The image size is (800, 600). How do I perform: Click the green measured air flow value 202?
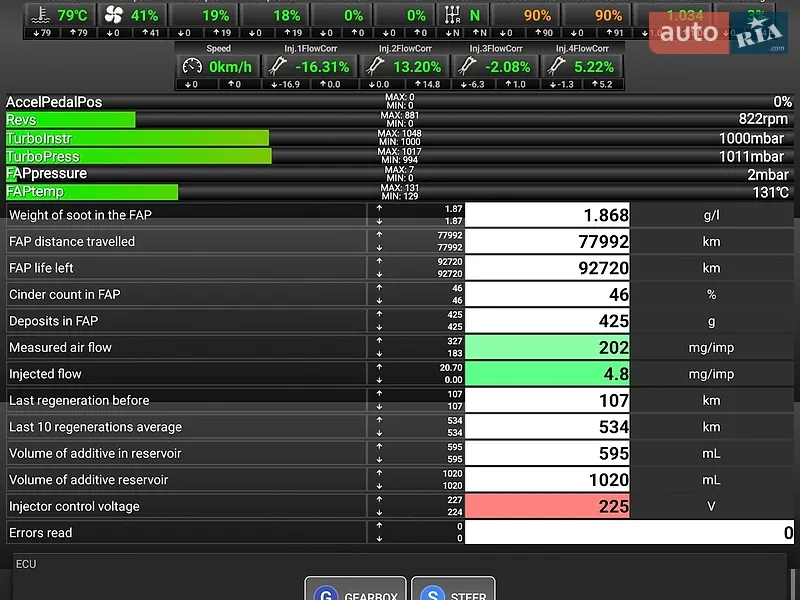[547, 347]
